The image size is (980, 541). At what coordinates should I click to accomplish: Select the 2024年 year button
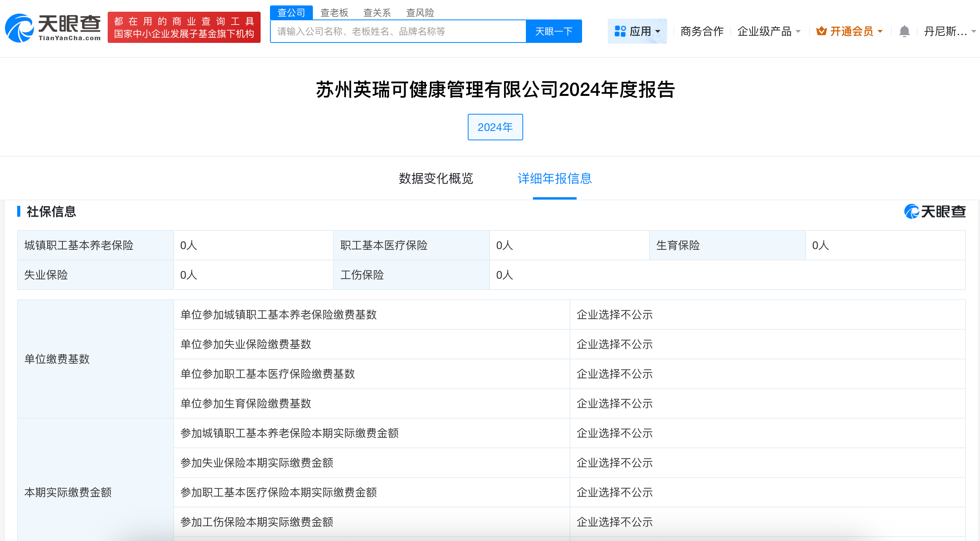(x=495, y=127)
